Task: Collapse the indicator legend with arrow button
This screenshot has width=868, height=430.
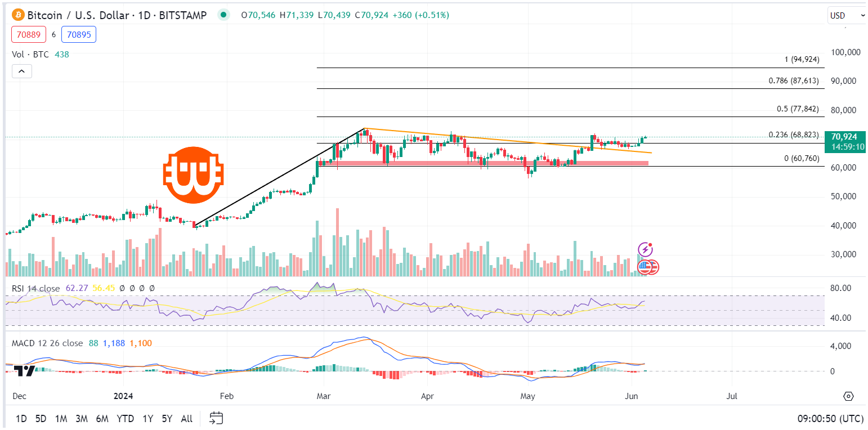Action: pos(21,71)
